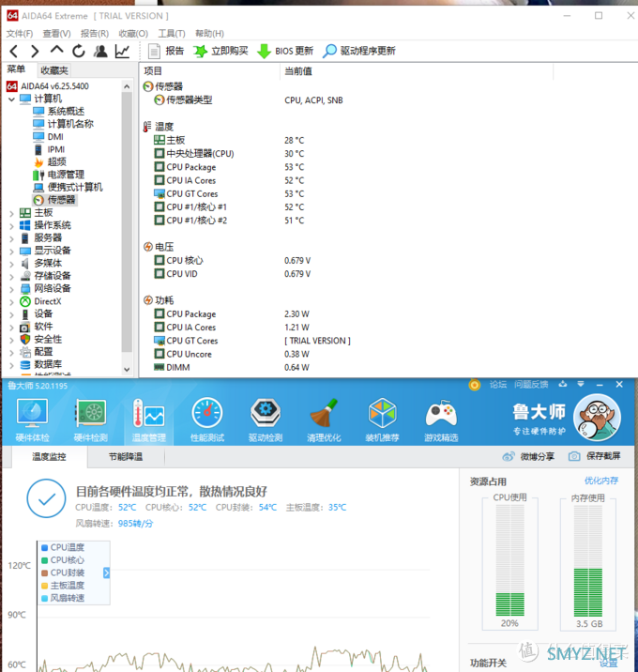Expand the 服务器 tree node
This screenshot has width=638, height=672.
pyautogui.click(x=11, y=238)
